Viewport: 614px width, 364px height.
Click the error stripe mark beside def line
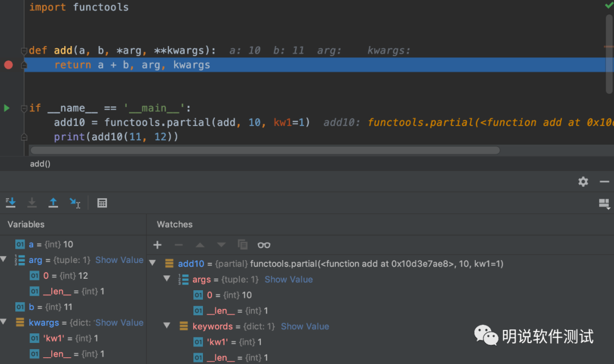coord(608,47)
